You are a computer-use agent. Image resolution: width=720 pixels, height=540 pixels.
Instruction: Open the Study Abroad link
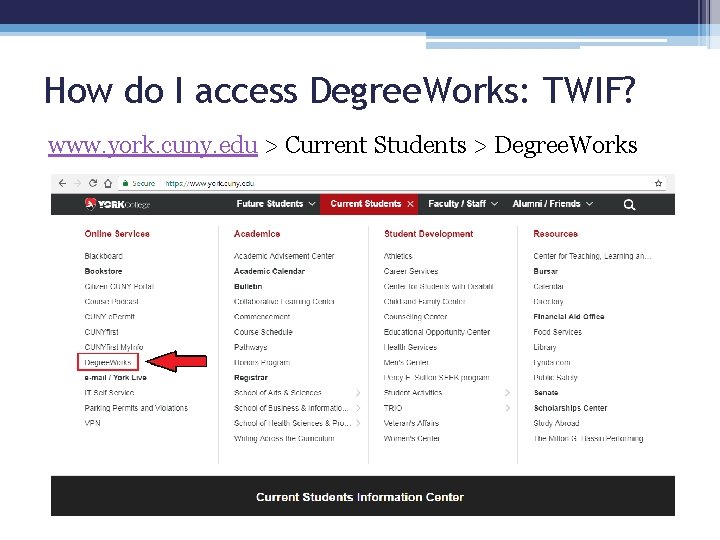click(556, 423)
